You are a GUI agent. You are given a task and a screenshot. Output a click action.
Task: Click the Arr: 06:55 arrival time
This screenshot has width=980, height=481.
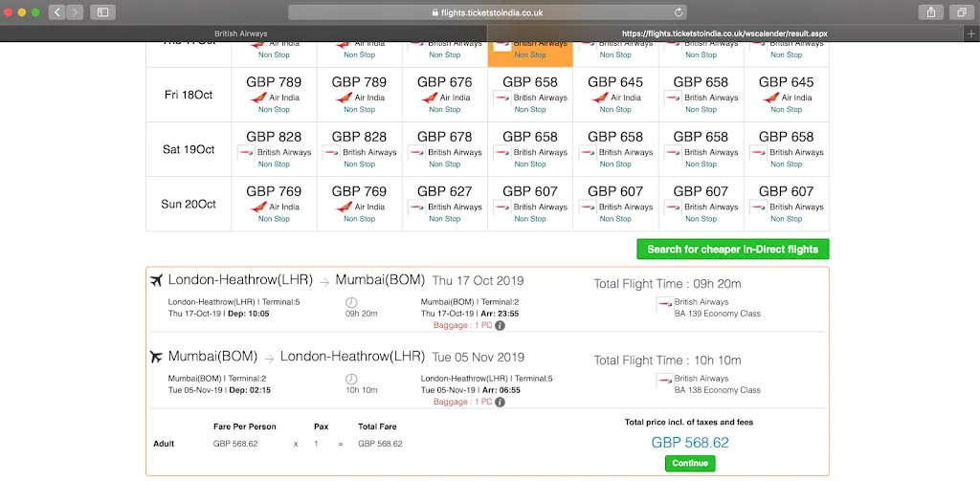501,390
